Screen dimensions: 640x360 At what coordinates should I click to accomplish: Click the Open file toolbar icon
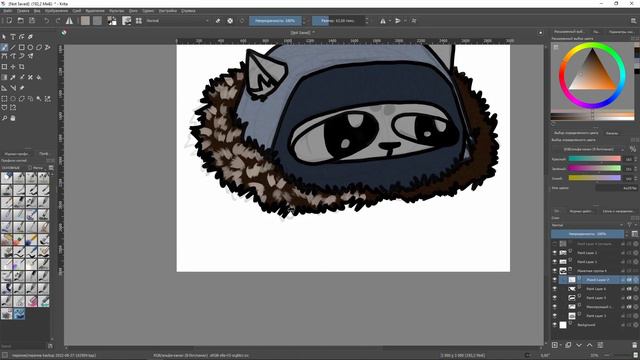pyautogui.click(x=20, y=20)
